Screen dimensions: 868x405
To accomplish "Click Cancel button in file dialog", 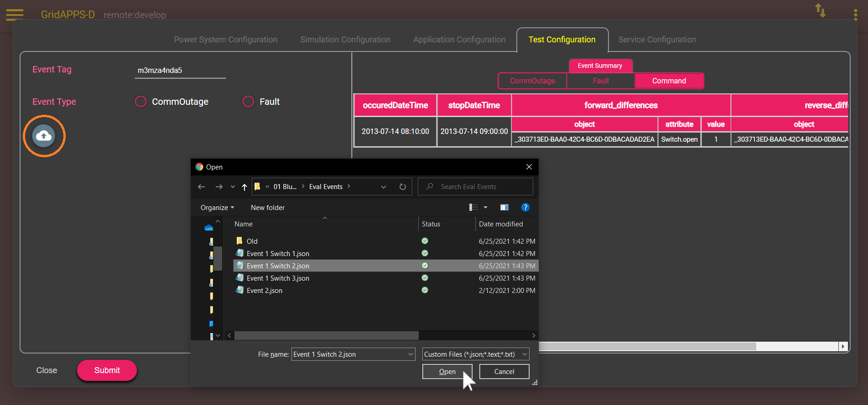I will click(x=504, y=372).
